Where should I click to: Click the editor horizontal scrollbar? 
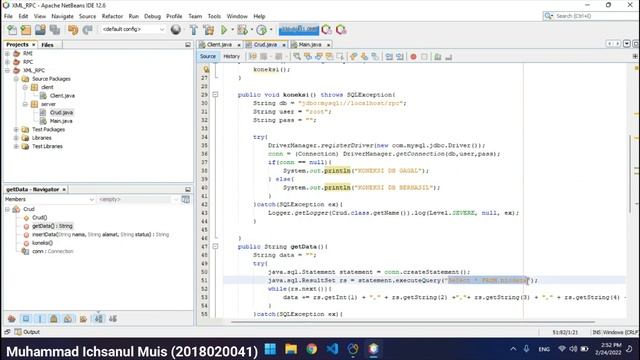coord(412,322)
